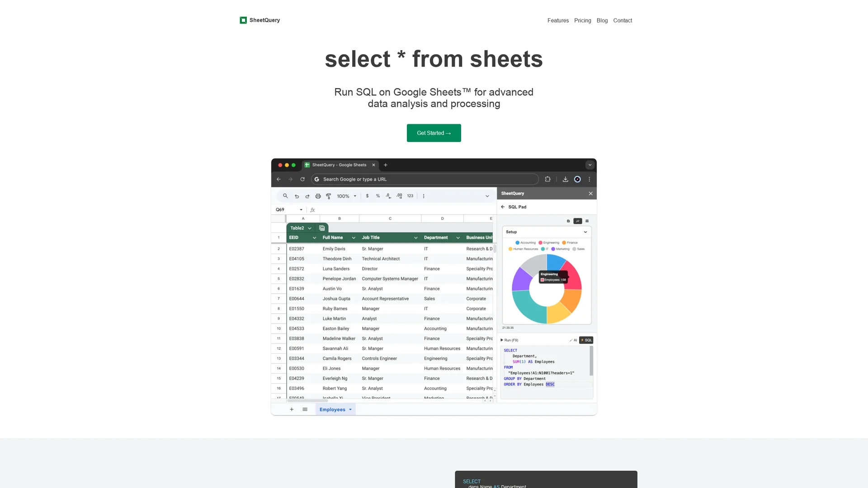This screenshot has height=488, width=868.
Task: Select the SheetQuery - Google Sheets browser tab
Action: point(339,165)
